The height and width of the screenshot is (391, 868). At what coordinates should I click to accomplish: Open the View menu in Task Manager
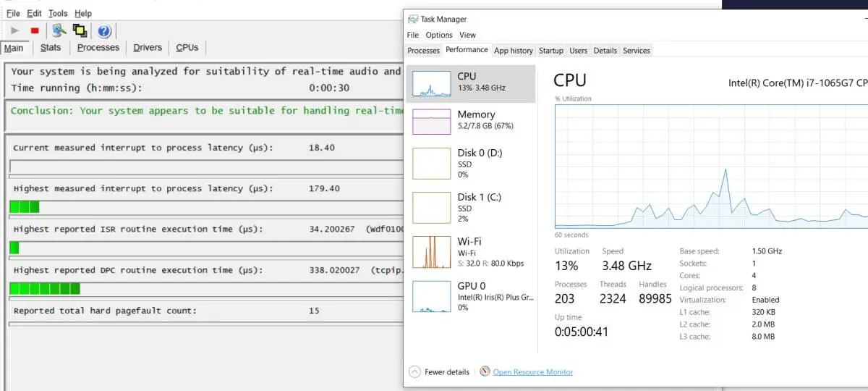[468, 35]
